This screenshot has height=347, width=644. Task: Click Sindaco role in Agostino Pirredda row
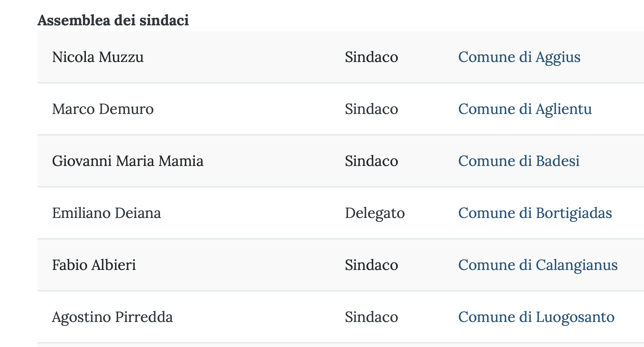(x=372, y=317)
